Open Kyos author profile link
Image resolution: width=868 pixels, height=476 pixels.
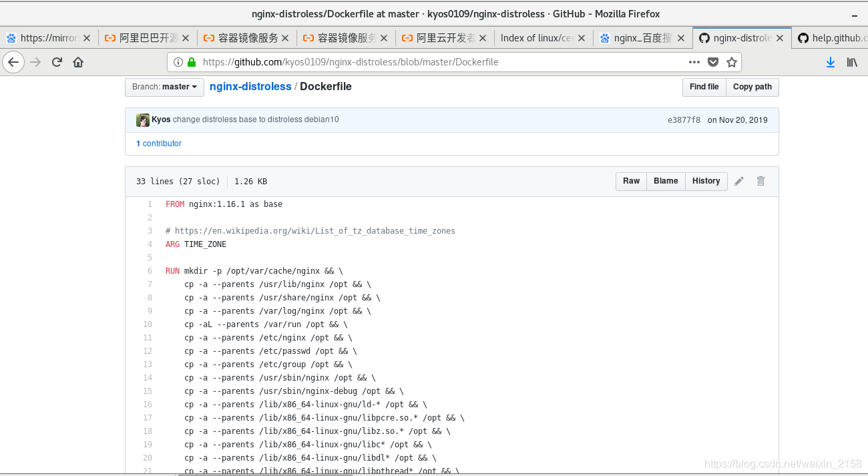coord(161,120)
